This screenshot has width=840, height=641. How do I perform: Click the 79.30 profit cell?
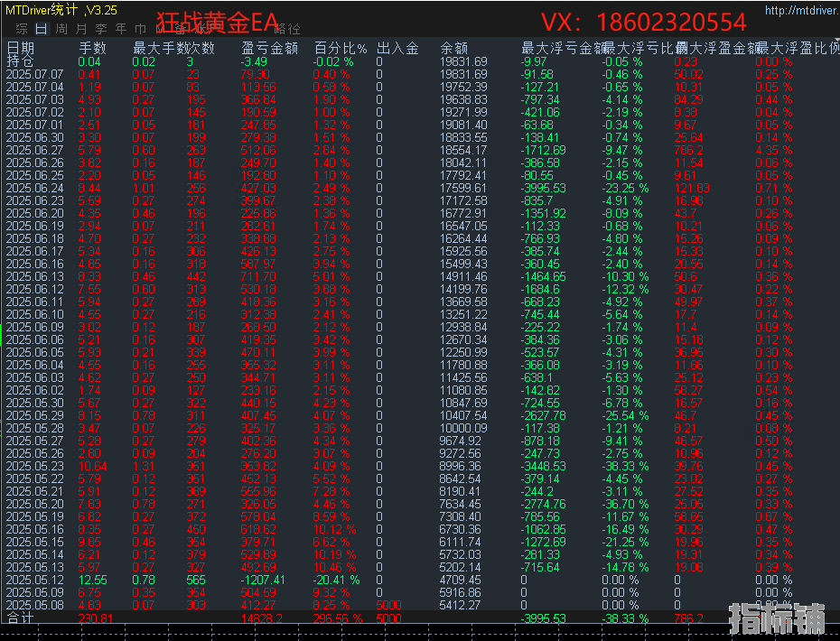pyautogui.click(x=255, y=74)
